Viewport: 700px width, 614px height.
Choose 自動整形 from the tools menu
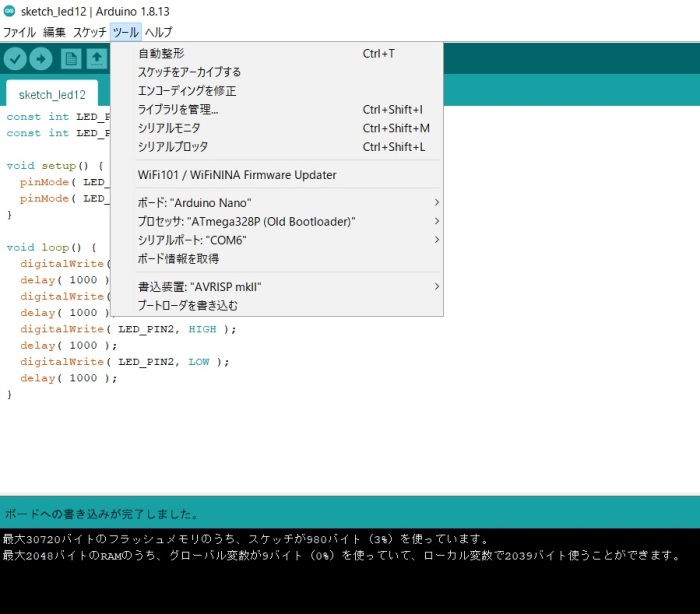[x=277, y=54]
